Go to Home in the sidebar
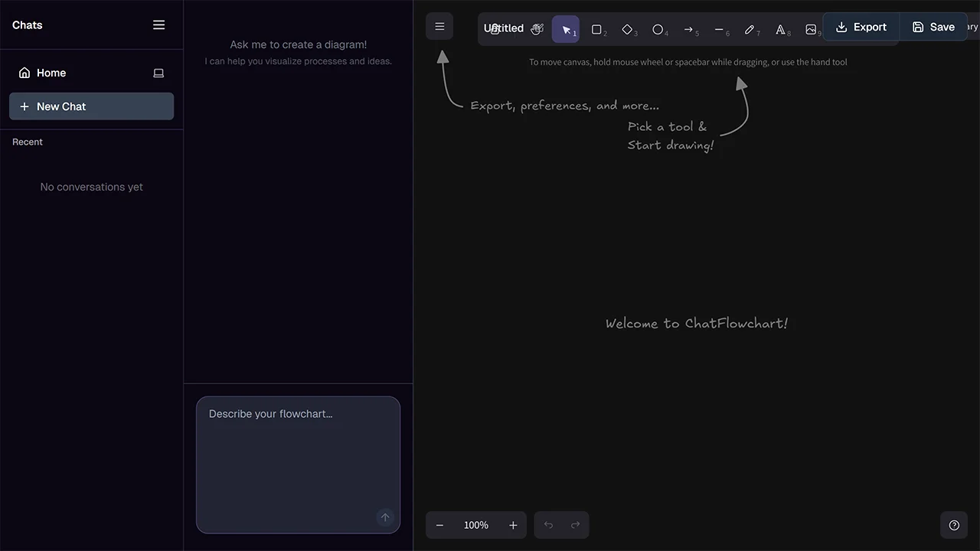The image size is (980, 551). click(x=51, y=73)
